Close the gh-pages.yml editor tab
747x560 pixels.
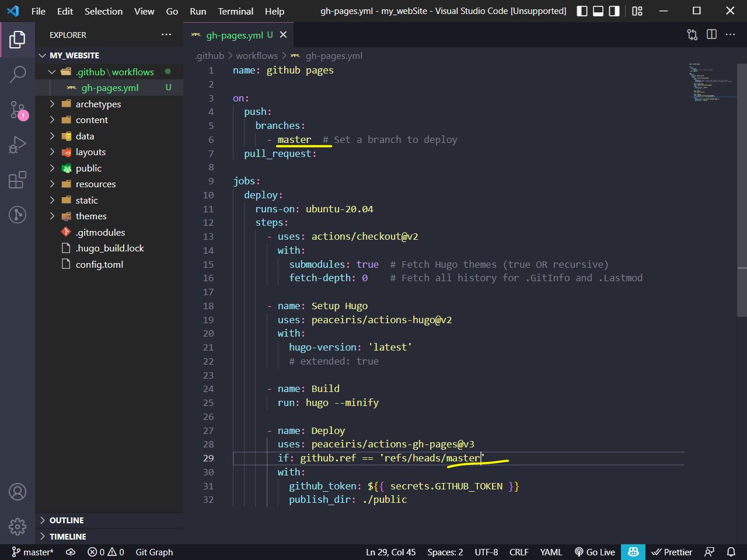tap(283, 35)
